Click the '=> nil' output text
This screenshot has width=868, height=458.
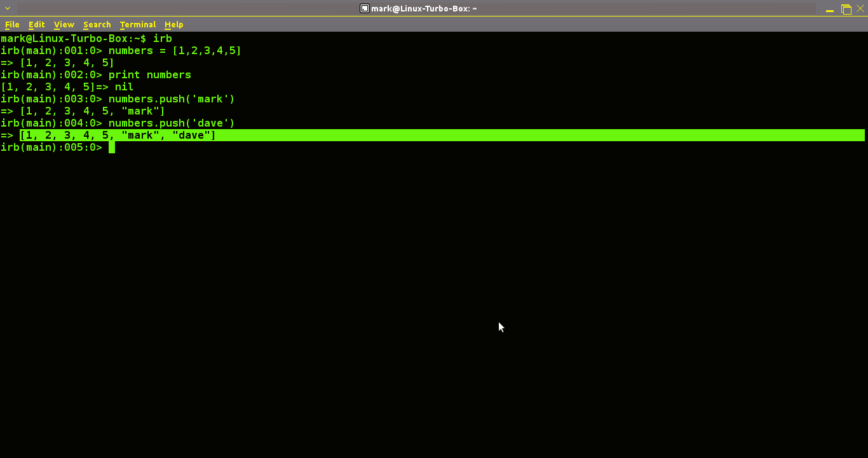[114, 87]
